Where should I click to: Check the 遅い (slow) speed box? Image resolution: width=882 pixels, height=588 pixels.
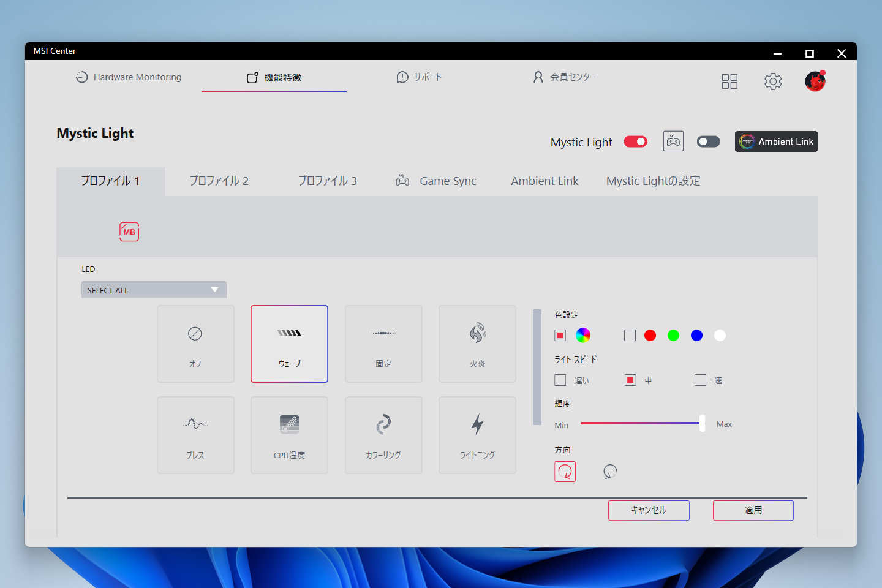[x=560, y=380]
